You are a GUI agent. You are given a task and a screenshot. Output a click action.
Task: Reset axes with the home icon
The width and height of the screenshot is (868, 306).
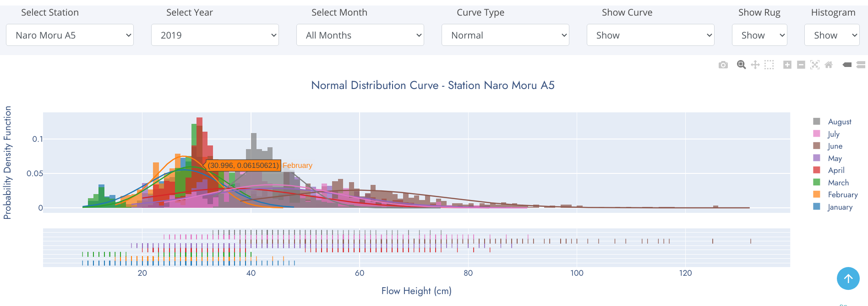[x=829, y=65]
